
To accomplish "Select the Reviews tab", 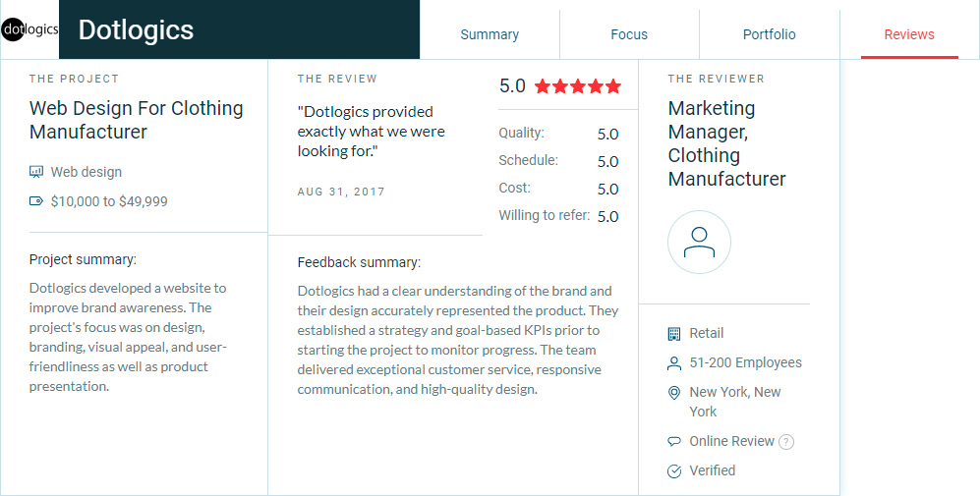I will click(x=909, y=34).
